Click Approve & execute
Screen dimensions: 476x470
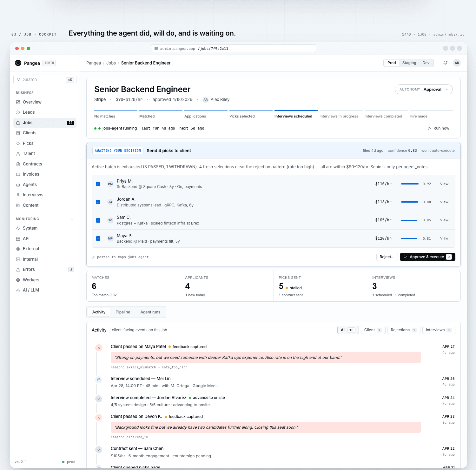(427, 257)
